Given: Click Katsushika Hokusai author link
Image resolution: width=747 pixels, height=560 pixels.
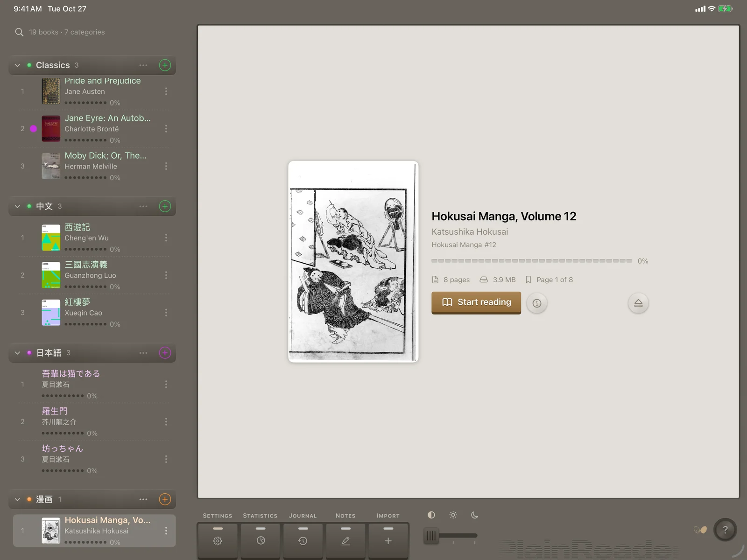Looking at the screenshot, I should [x=470, y=231].
